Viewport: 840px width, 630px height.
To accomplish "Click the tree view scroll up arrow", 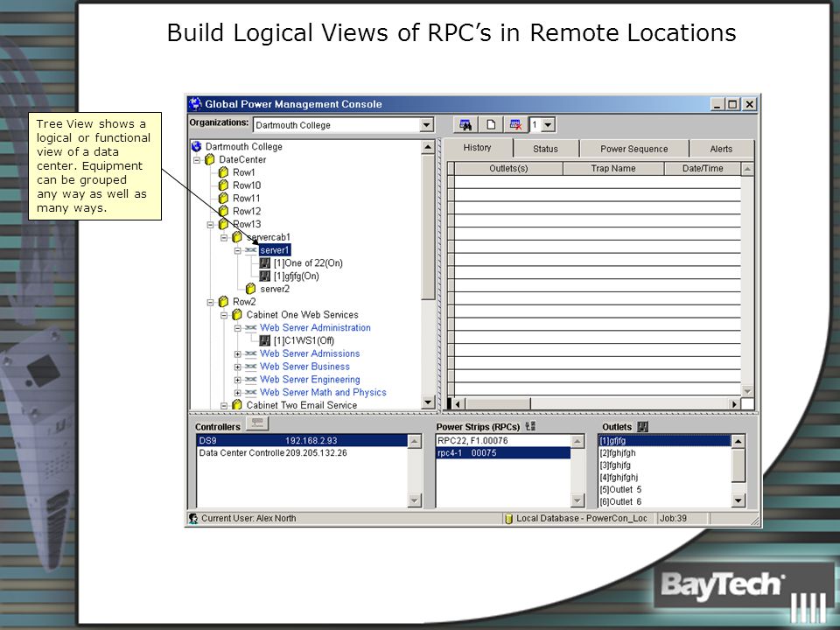I will click(x=428, y=147).
